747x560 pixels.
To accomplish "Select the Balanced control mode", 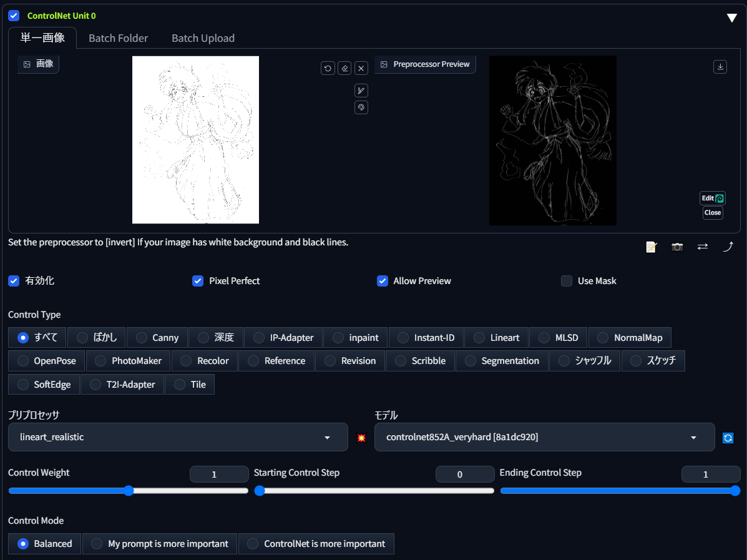I will click(45, 544).
